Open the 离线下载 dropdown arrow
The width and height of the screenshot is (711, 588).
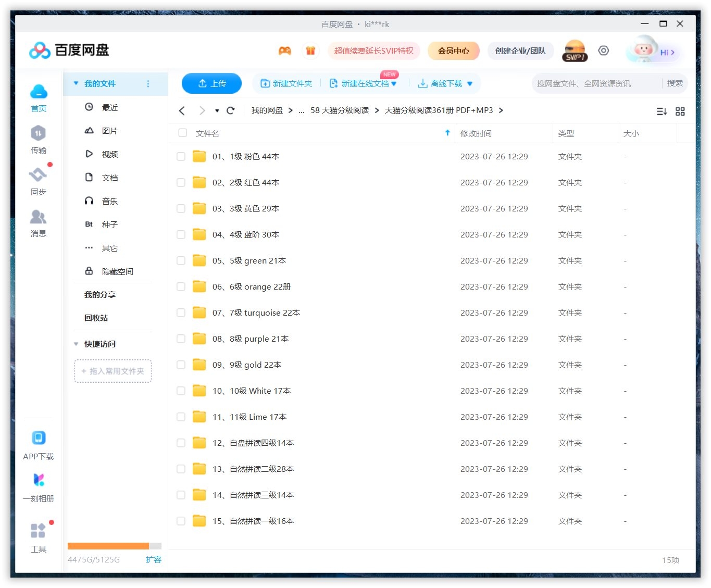tap(470, 83)
